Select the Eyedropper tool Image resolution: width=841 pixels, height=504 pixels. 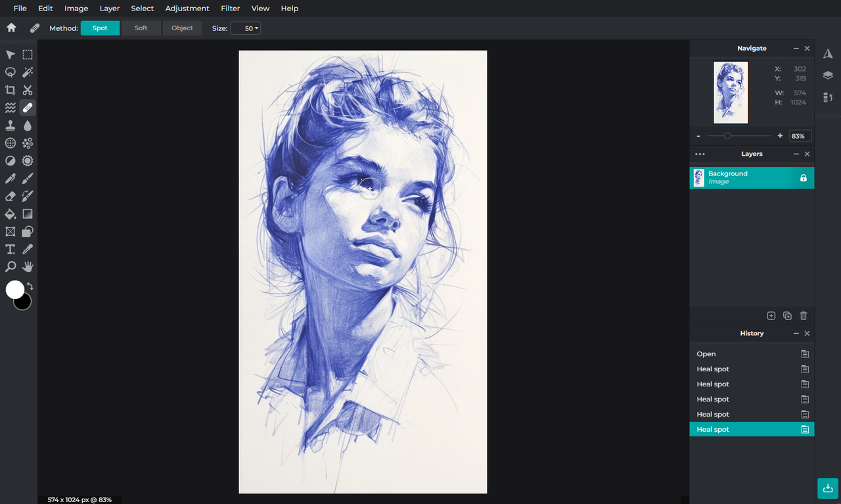click(27, 248)
